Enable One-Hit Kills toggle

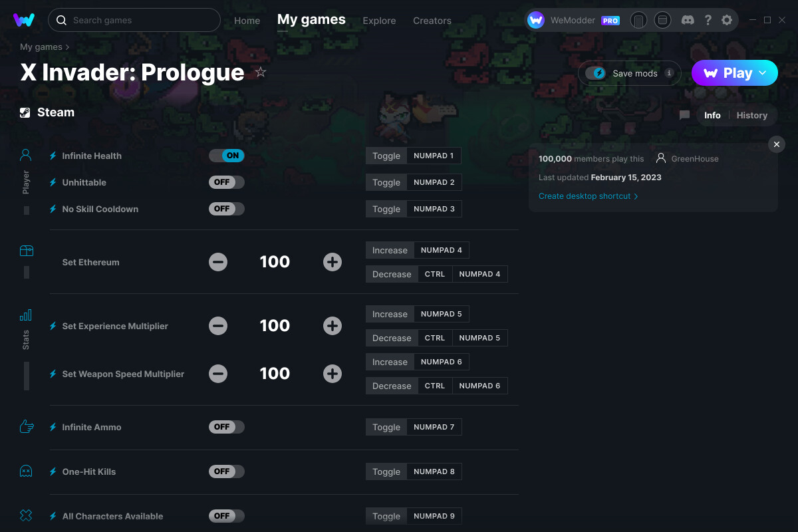(227, 471)
